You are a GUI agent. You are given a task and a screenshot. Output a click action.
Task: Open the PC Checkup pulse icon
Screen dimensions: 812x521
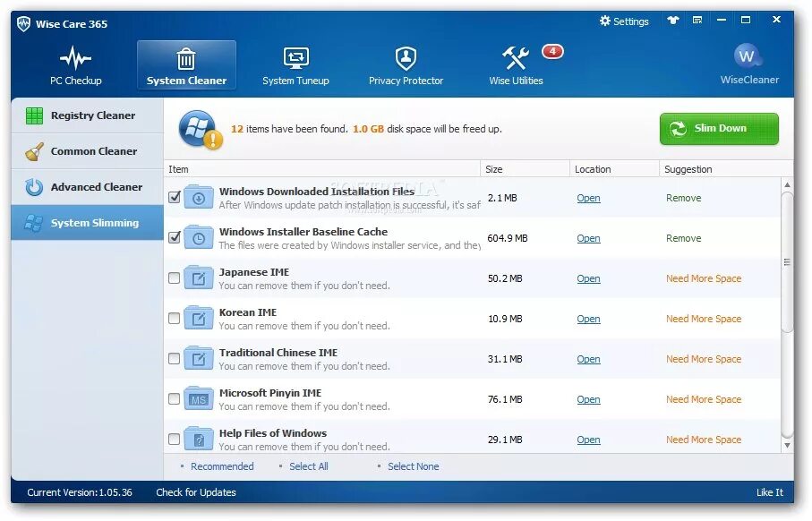point(75,57)
